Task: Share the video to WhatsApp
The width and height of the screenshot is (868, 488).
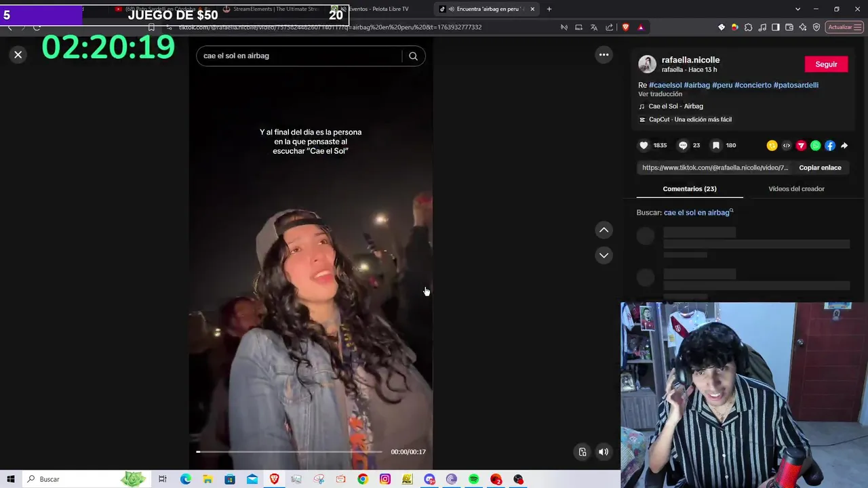Action: click(x=815, y=146)
